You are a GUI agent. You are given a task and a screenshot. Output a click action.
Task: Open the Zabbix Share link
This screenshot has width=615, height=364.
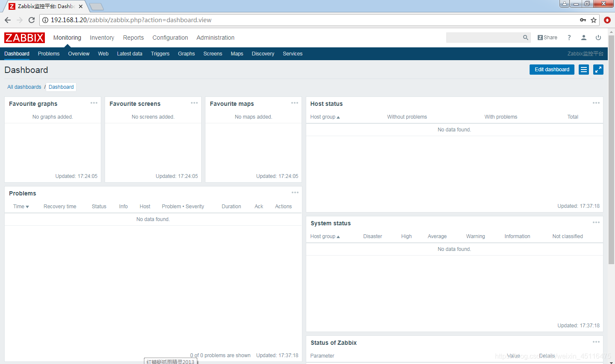(x=548, y=38)
